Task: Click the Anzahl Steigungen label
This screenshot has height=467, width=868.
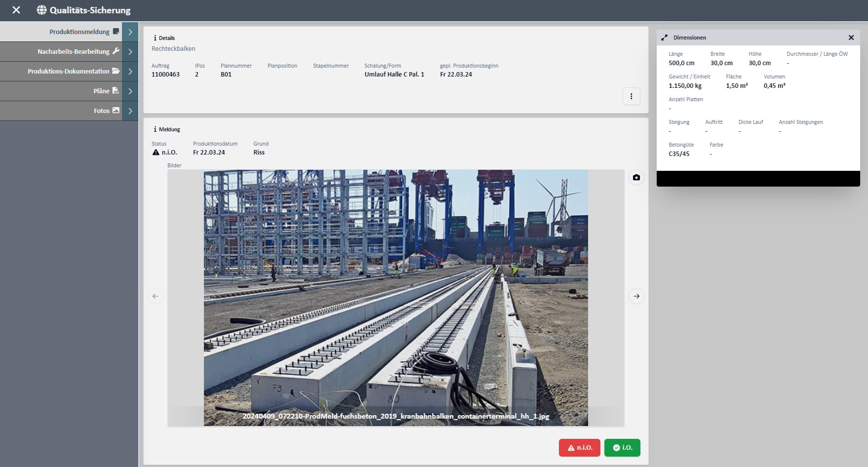Action: 801,122
